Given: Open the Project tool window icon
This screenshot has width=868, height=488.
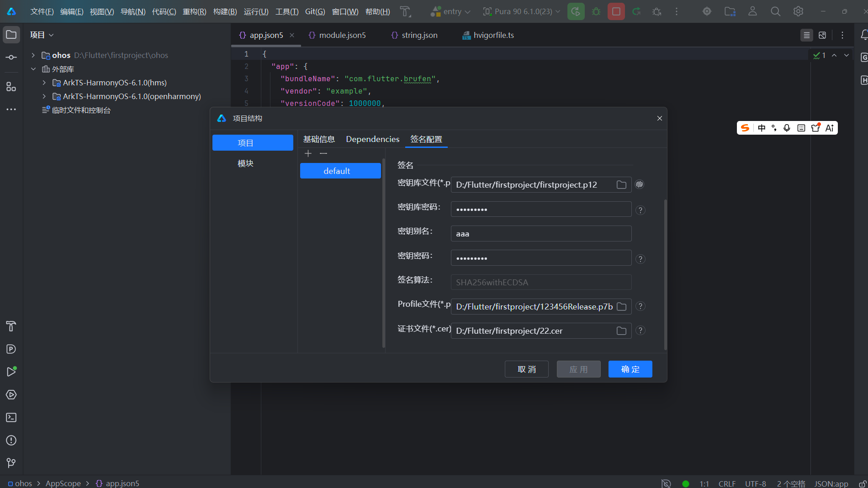Looking at the screenshot, I should [x=11, y=35].
